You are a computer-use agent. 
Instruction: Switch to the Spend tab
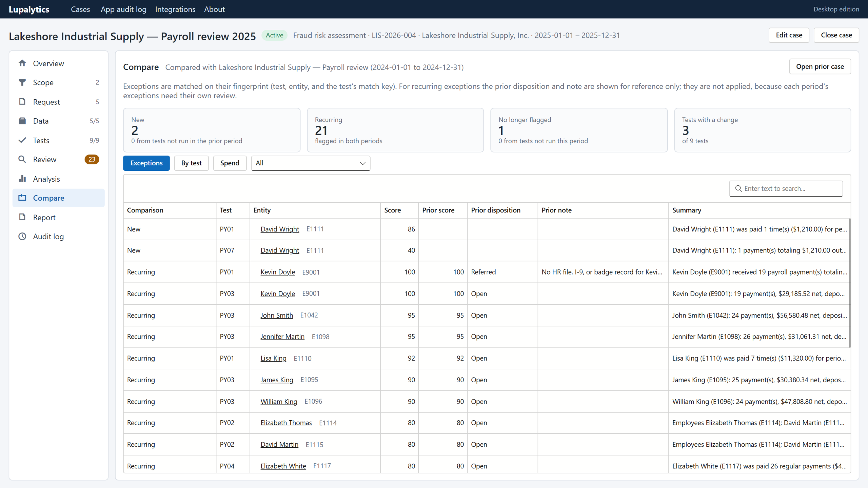[230, 163]
